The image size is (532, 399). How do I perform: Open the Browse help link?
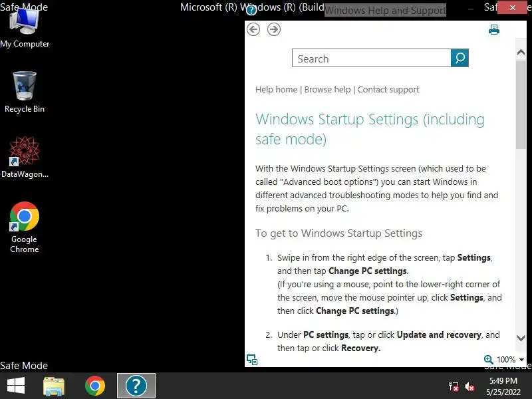coord(327,90)
